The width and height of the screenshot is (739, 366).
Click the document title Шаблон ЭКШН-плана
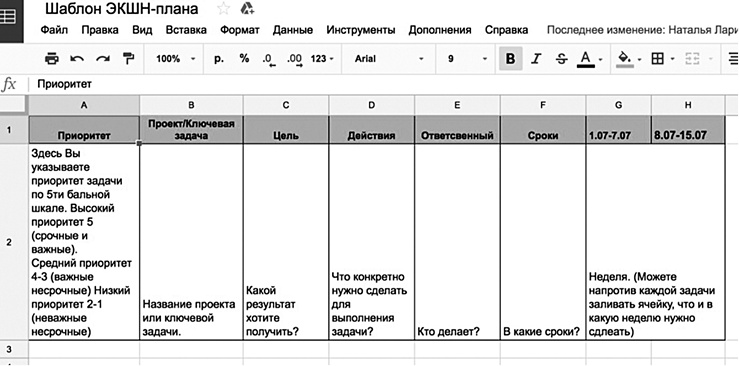pyautogui.click(x=122, y=9)
